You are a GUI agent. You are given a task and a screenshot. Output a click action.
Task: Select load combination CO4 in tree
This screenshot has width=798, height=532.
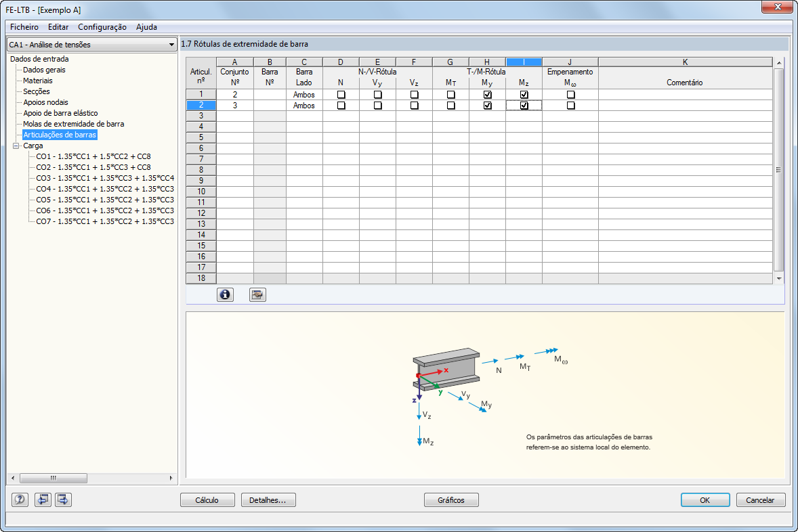(x=105, y=189)
